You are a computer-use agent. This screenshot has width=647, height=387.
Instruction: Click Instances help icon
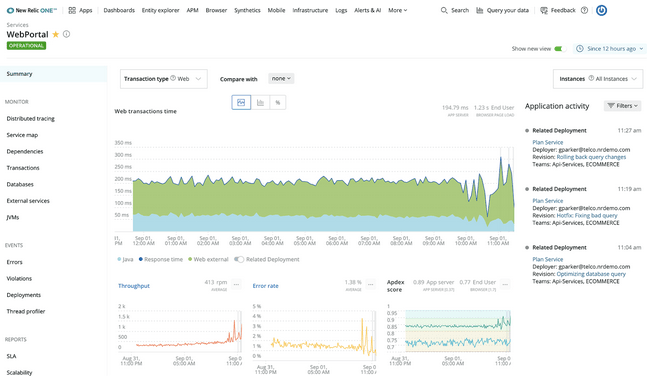point(591,78)
